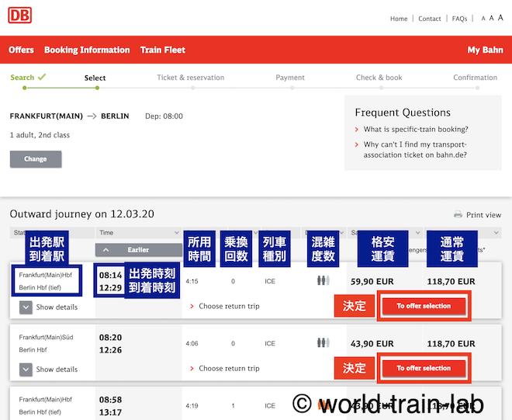Select the smallest font size A
Viewport: 512px width, 420px height.
(x=483, y=19)
